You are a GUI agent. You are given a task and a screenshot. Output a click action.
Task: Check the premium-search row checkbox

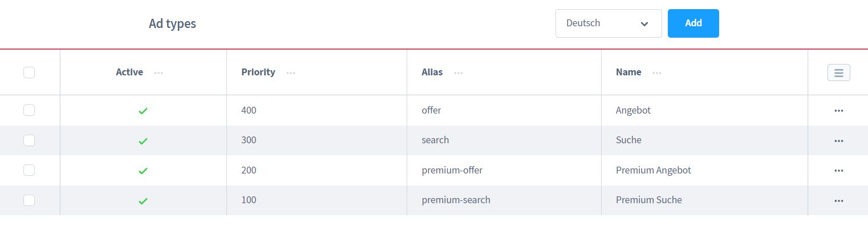tap(29, 200)
